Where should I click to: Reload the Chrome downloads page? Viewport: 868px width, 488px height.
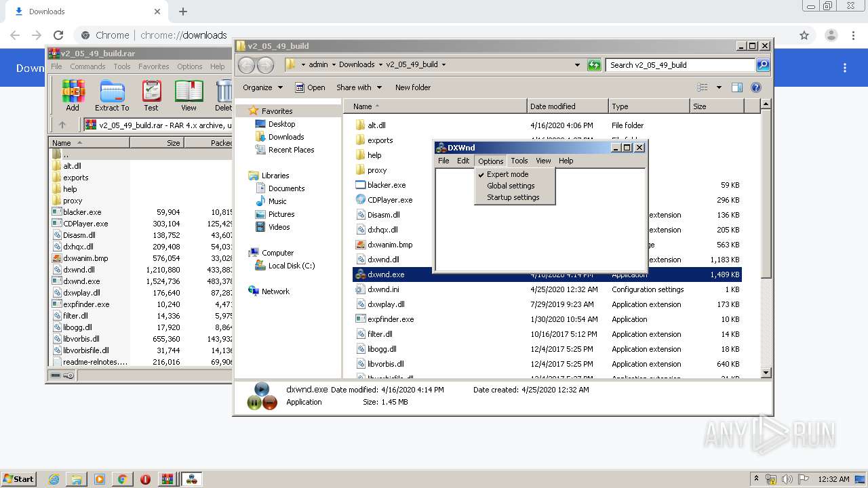(58, 35)
